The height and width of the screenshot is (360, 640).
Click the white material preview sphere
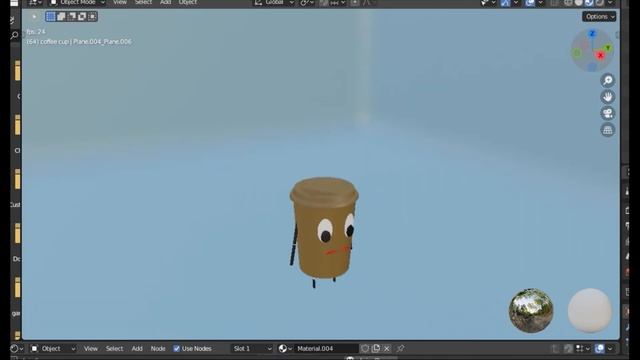tap(590, 311)
